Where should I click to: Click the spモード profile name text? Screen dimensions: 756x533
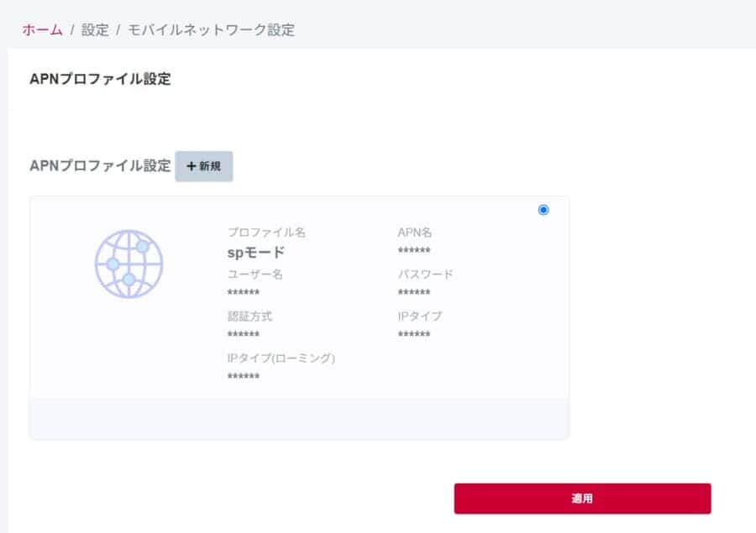[x=256, y=252]
